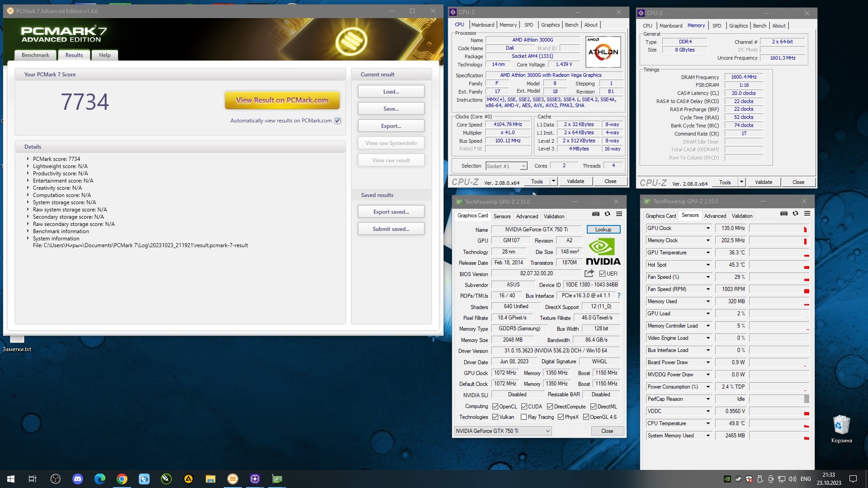
Task: Open the Корзина recycle bin desktop icon
Action: click(841, 429)
